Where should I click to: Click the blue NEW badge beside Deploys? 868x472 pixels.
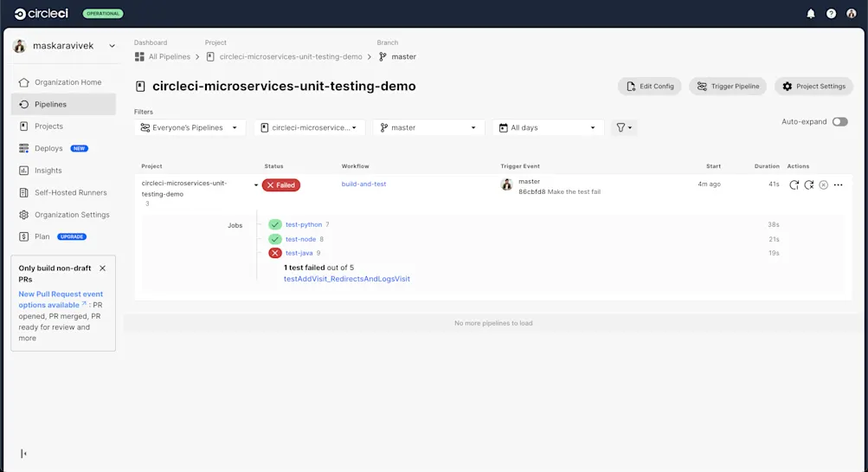[x=79, y=148]
